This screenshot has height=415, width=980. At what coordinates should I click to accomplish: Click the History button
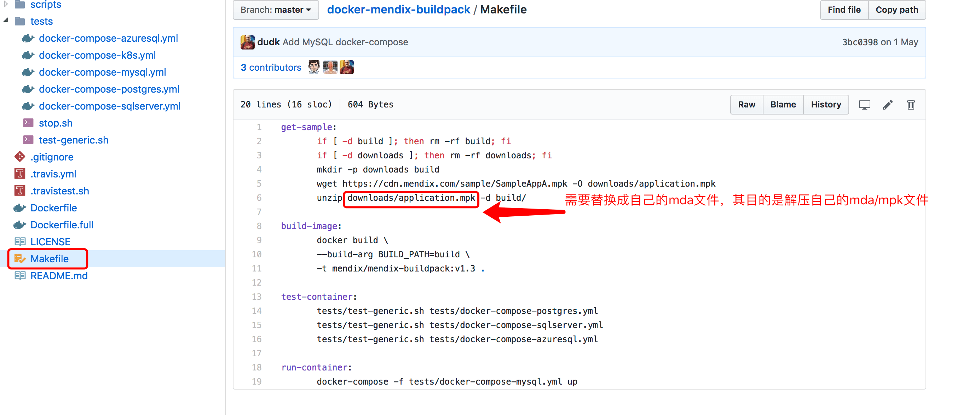point(826,105)
